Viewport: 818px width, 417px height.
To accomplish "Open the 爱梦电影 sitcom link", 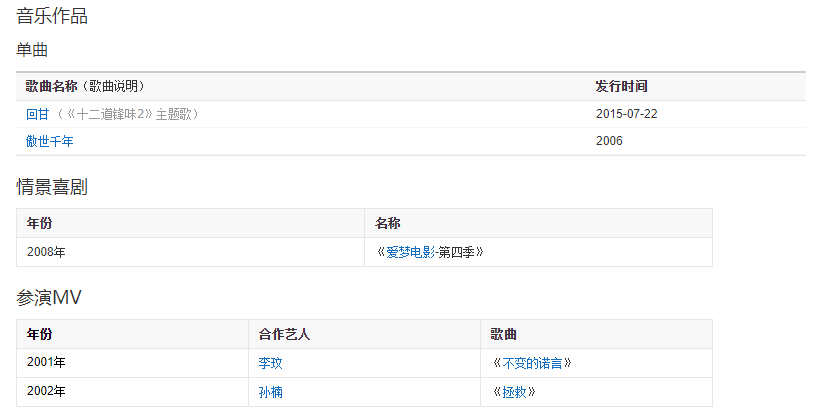I will click(410, 252).
